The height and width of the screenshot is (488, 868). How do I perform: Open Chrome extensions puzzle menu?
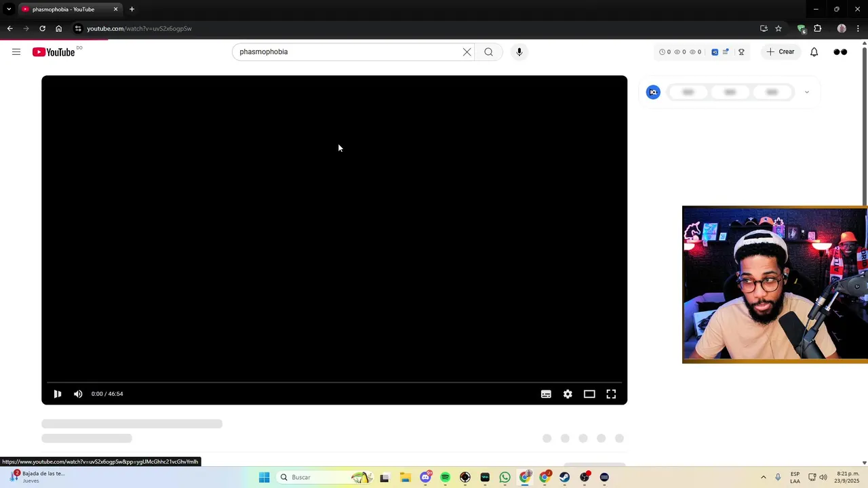coord(818,28)
